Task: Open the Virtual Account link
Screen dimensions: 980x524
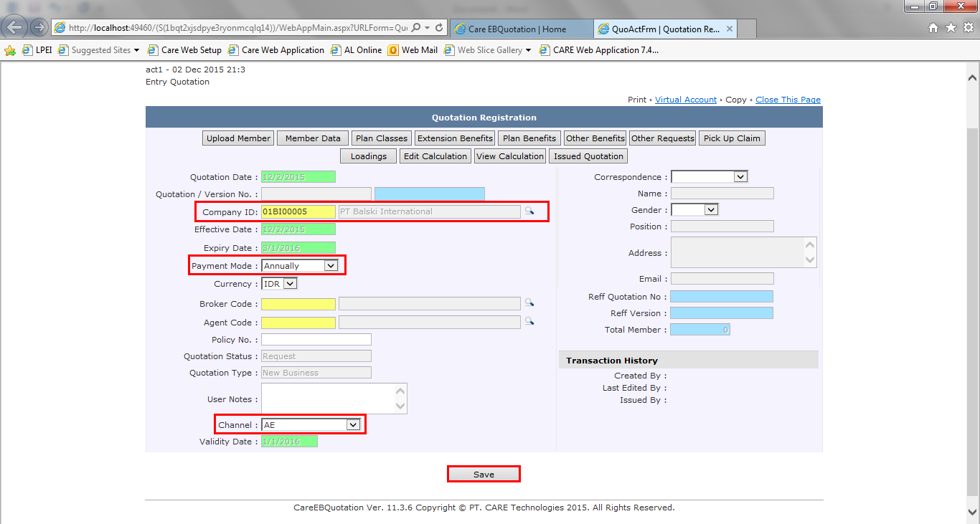Action: (x=685, y=100)
